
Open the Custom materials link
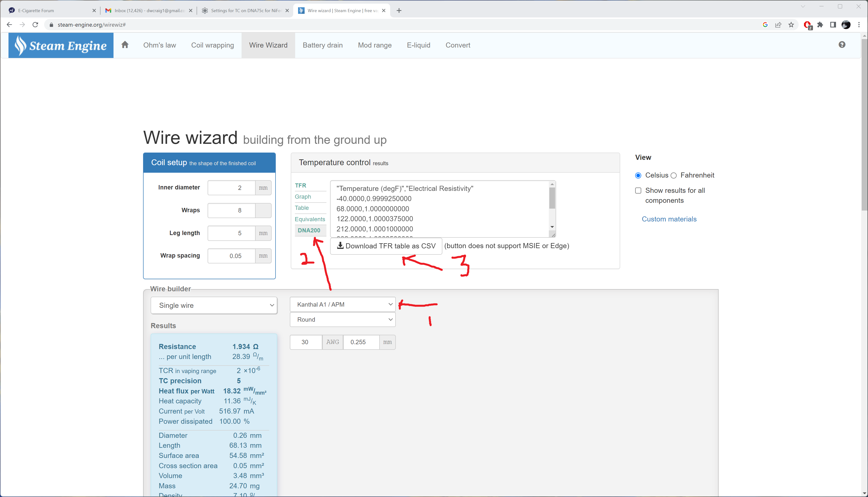[x=669, y=219]
